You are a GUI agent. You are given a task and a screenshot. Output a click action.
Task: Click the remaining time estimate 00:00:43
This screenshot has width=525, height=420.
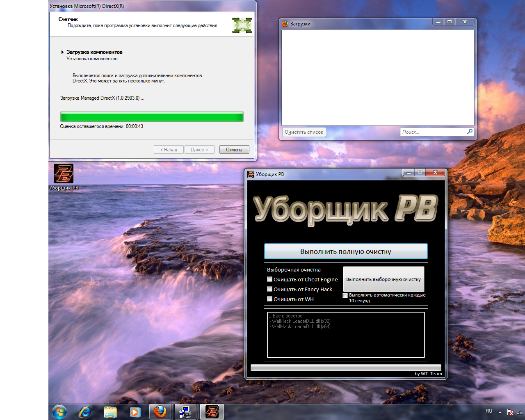[135, 126]
